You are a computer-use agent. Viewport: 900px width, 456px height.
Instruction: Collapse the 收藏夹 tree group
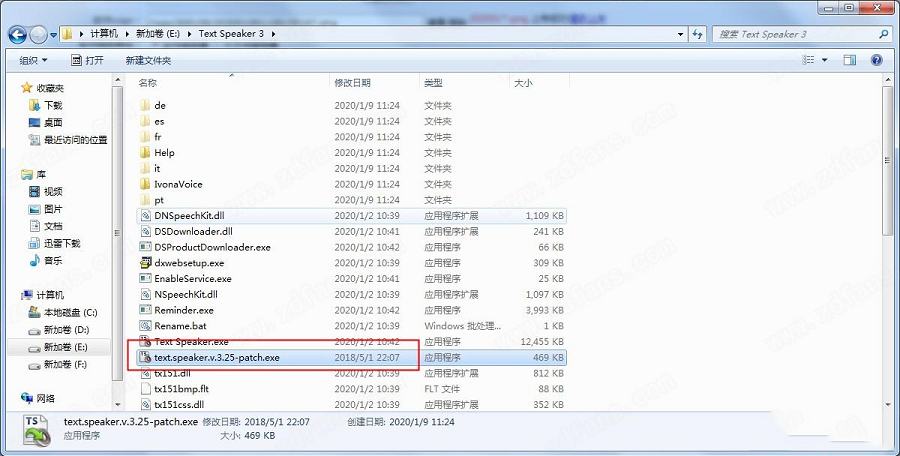click(x=13, y=88)
